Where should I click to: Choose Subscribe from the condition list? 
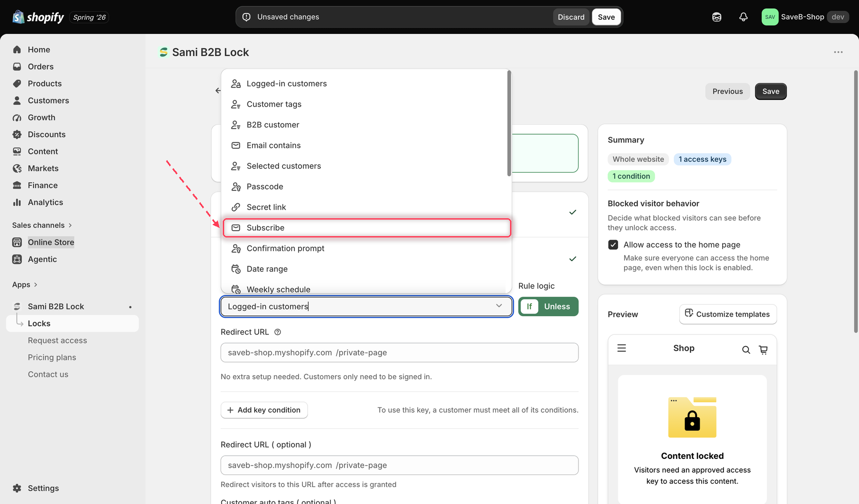click(366, 228)
